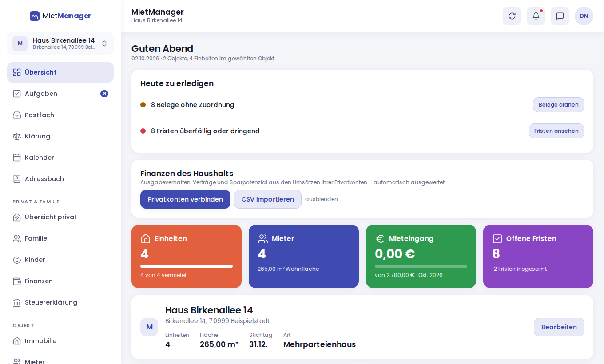Click the text "4 von 4 vermietet"

point(163,275)
